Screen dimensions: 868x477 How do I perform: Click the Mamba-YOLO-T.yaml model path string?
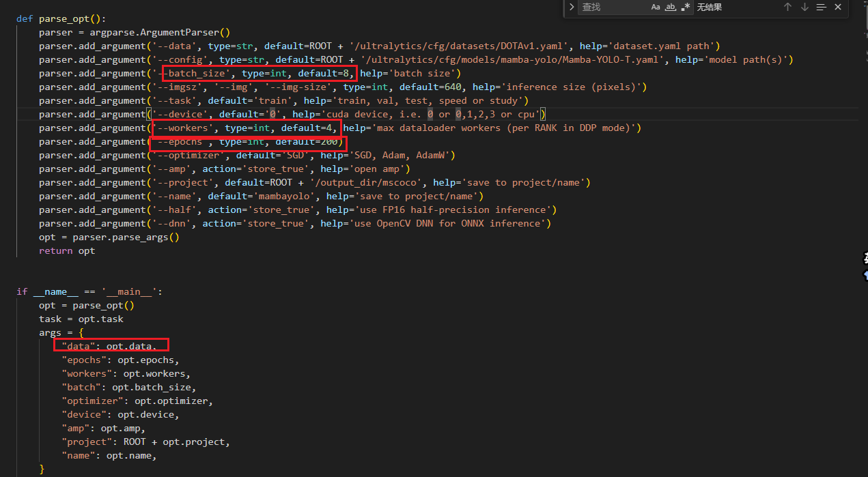[512, 59]
